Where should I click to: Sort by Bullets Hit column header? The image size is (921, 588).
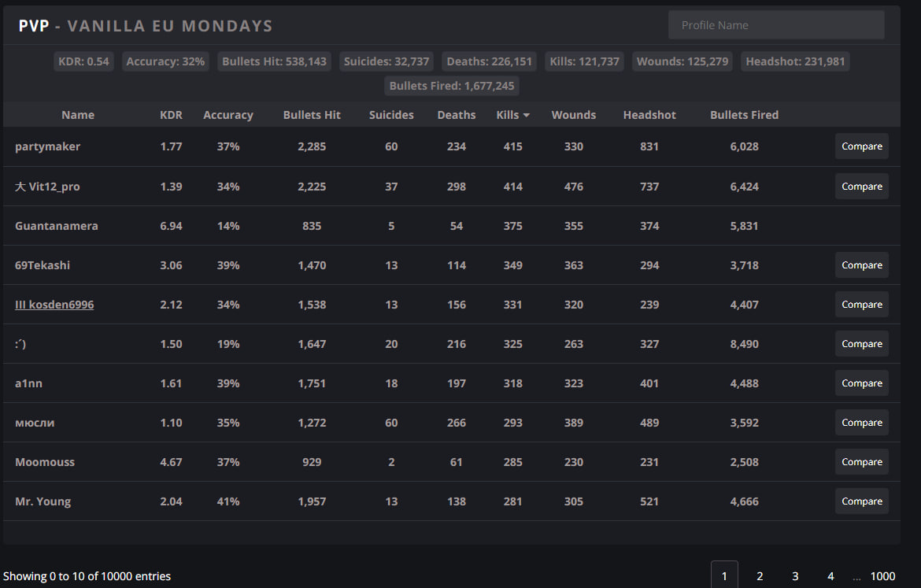pos(312,115)
